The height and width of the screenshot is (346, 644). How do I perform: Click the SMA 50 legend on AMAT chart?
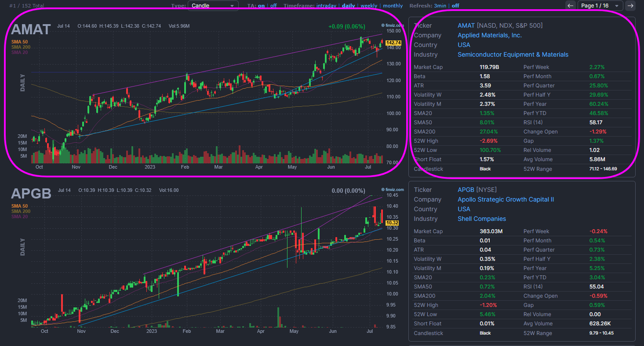(x=19, y=42)
